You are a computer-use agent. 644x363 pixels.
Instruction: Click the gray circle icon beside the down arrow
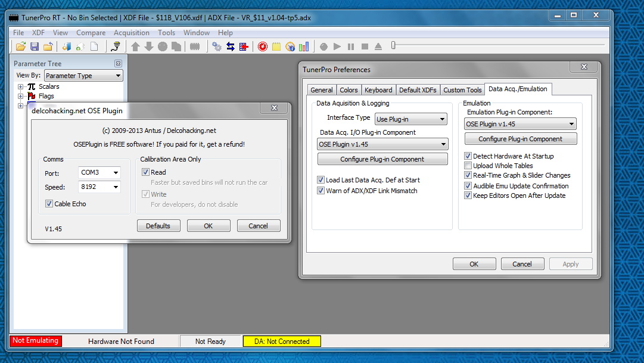click(x=163, y=46)
